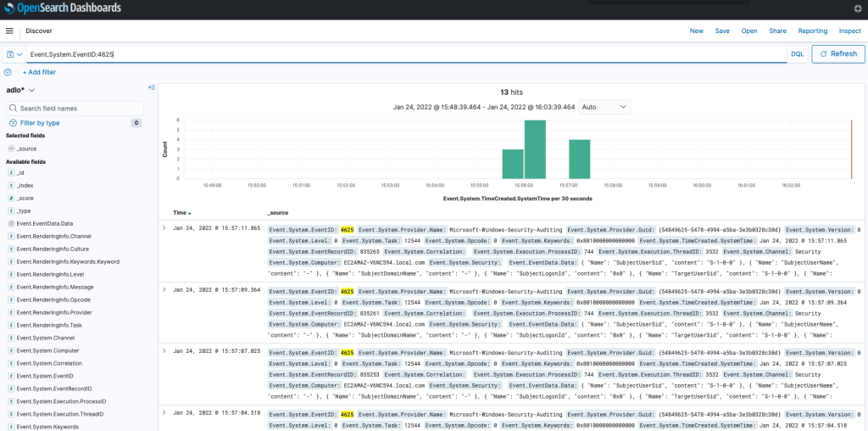This screenshot has width=868, height=431.
Task: Open the hamburger navigation menu
Action: [9, 31]
